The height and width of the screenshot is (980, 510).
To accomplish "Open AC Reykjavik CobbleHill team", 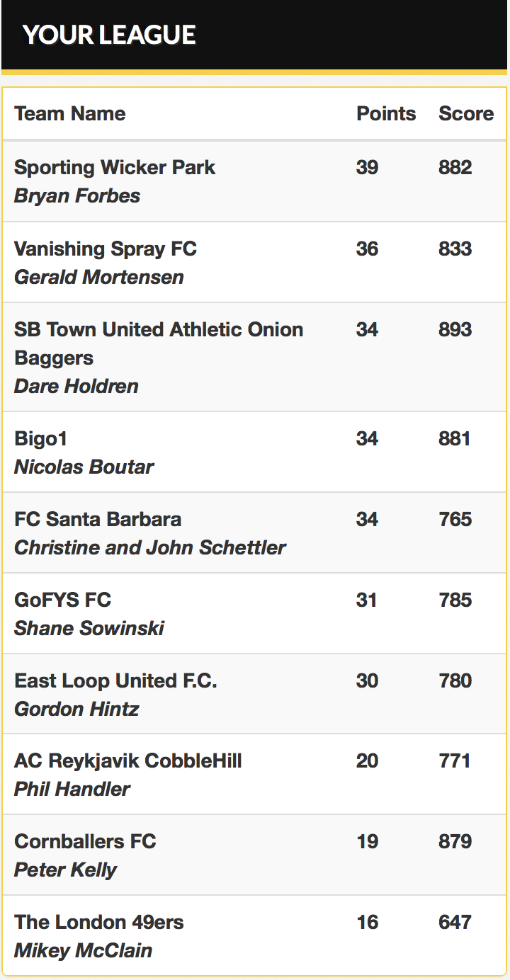I will point(128,760).
